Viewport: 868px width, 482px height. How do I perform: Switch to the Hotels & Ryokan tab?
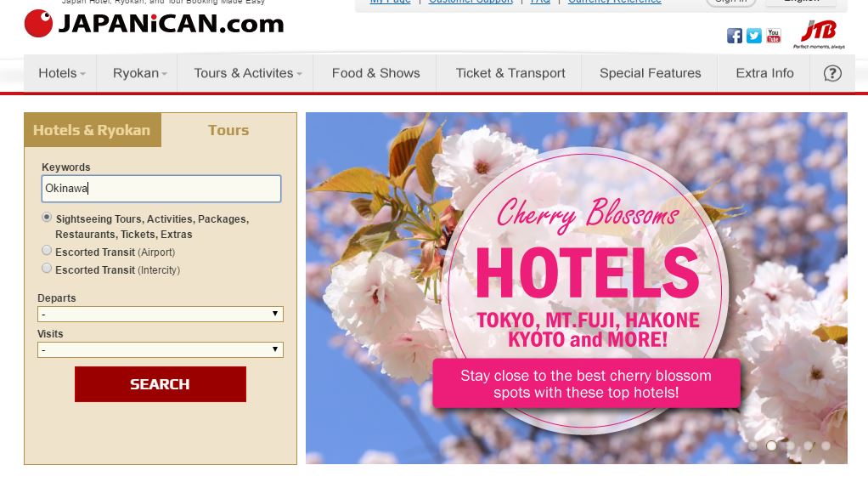[x=93, y=130]
